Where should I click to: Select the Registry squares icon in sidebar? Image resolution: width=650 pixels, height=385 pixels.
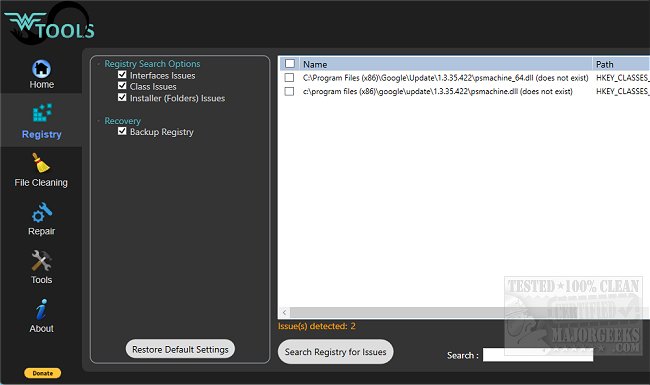point(42,113)
